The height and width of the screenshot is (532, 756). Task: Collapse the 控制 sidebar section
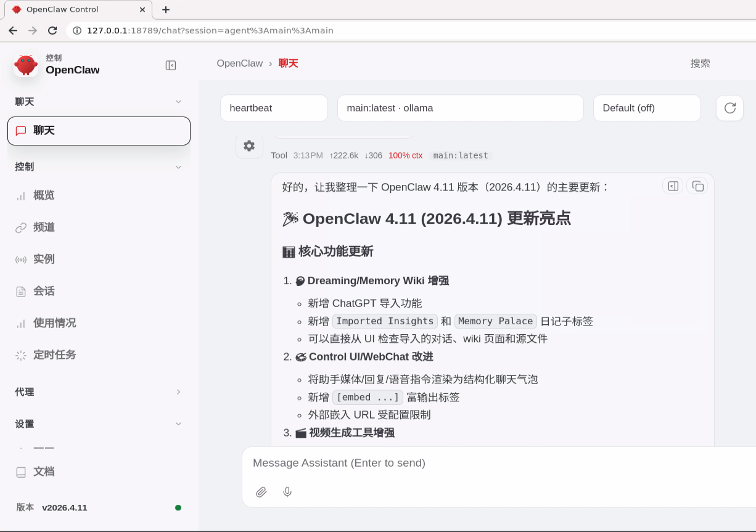point(178,167)
